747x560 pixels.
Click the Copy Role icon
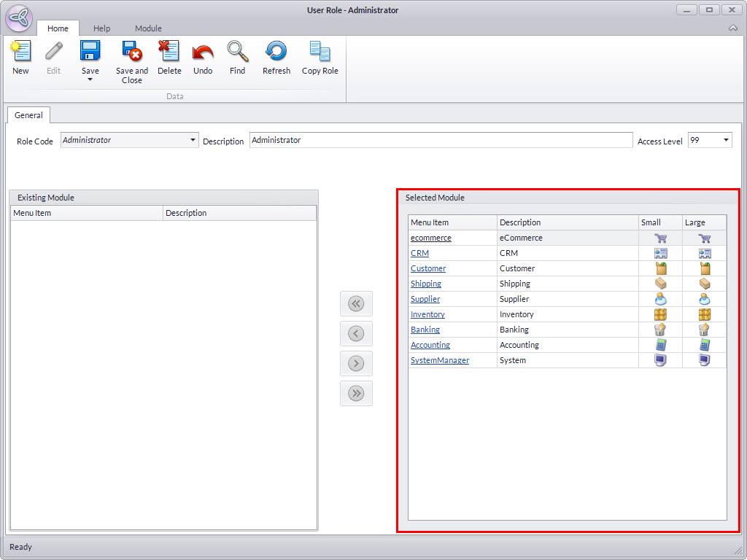pos(320,52)
